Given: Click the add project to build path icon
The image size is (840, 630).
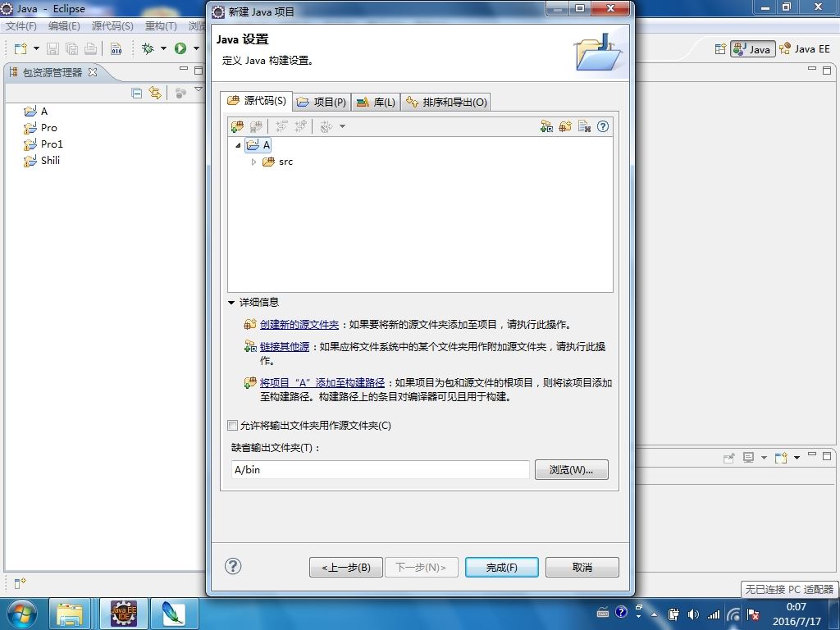Looking at the screenshot, I should pos(237,126).
